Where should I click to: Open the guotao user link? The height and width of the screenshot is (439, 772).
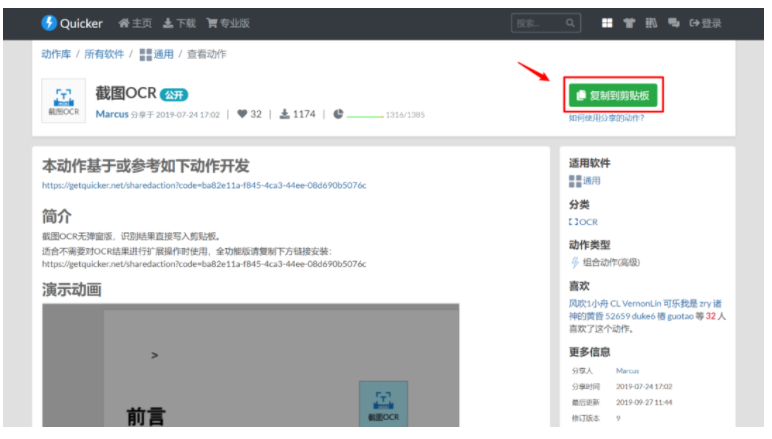click(x=680, y=316)
